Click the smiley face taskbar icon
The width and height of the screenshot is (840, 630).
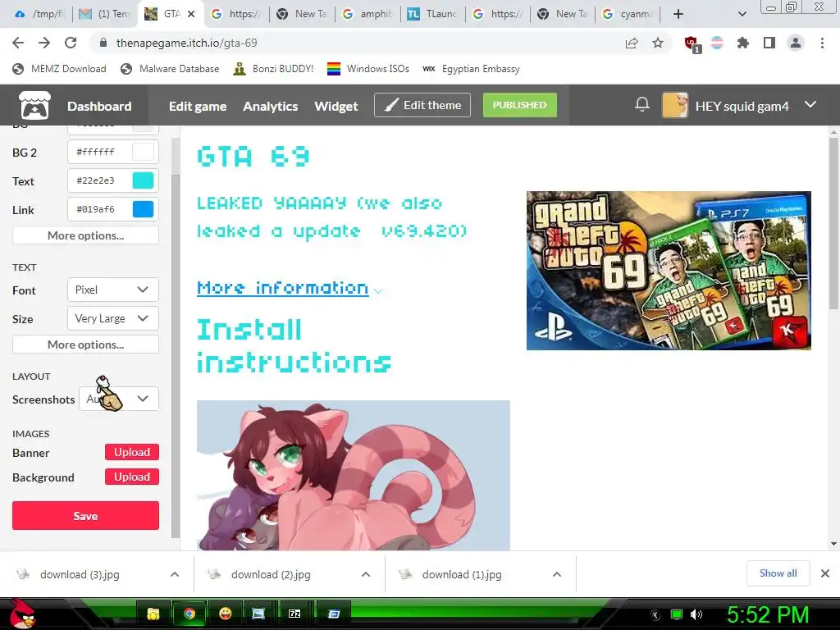[x=225, y=614]
